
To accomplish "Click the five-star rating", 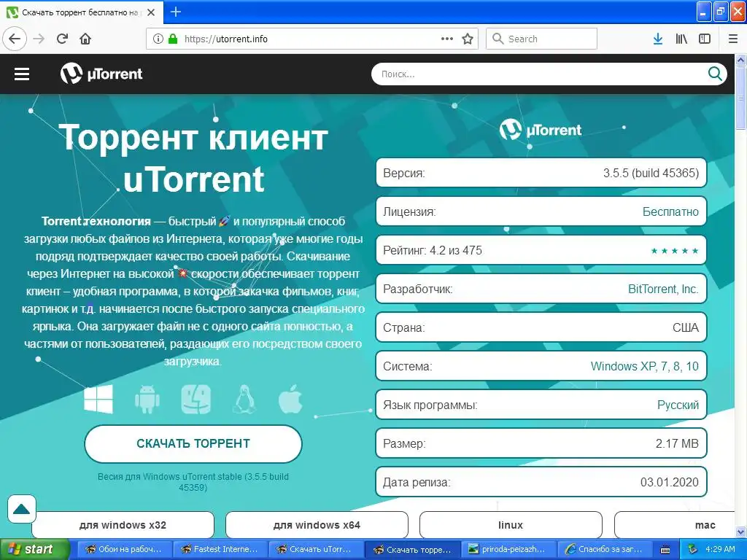I will pyautogui.click(x=675, y=251).
